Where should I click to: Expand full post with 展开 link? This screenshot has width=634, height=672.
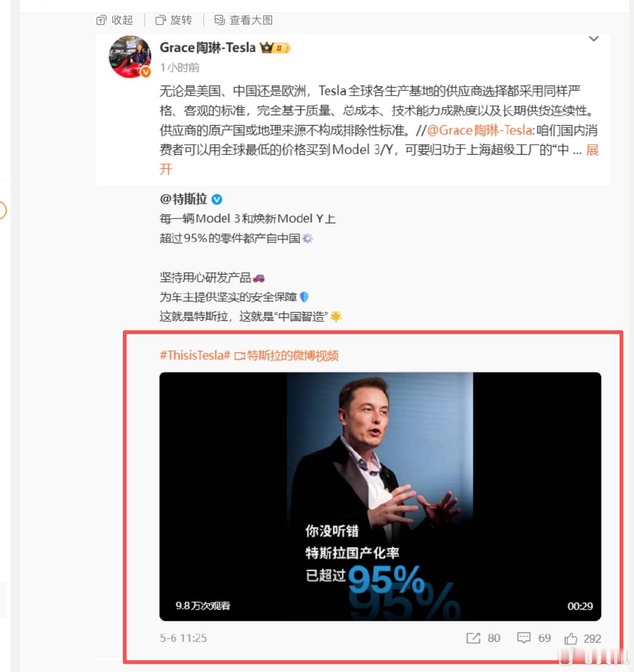click(x=592, y=150)
